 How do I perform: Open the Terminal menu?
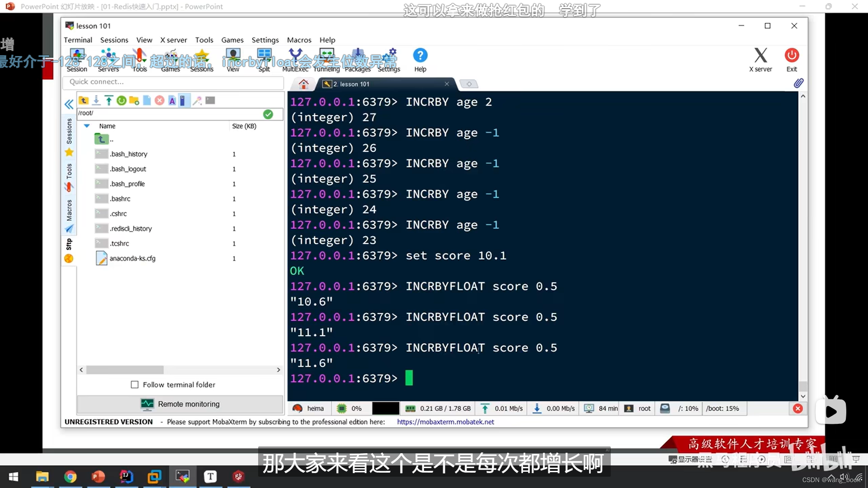(x=77, y=40)
